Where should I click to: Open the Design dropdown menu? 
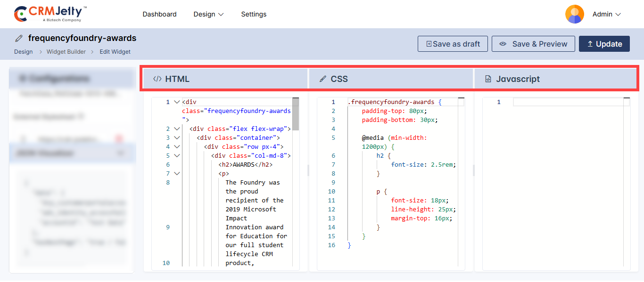click(x=208, y=14)
